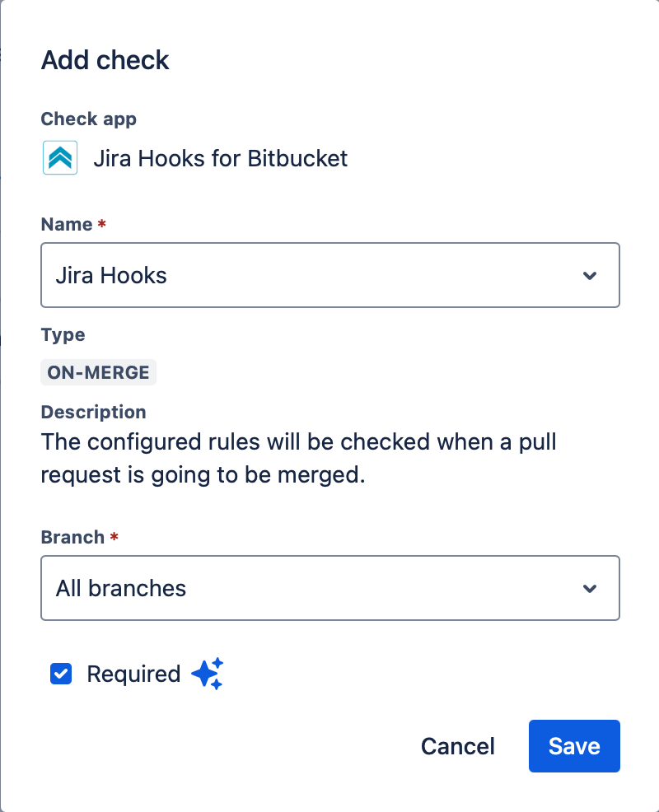Cancel adding the check
This screenshot has width=659, height=812.
point(457,745)
